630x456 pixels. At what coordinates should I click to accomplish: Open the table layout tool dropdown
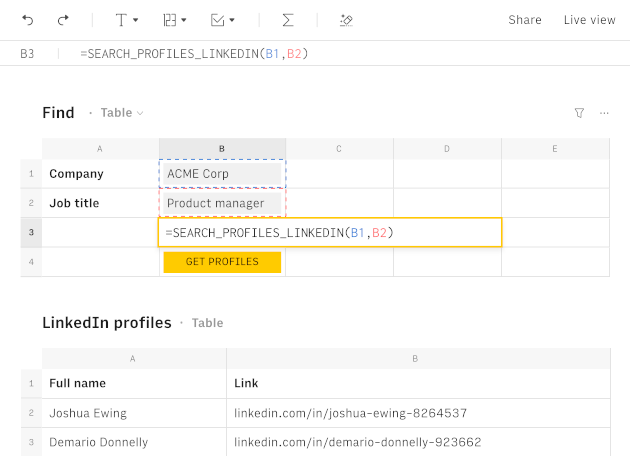pos(174,20)
